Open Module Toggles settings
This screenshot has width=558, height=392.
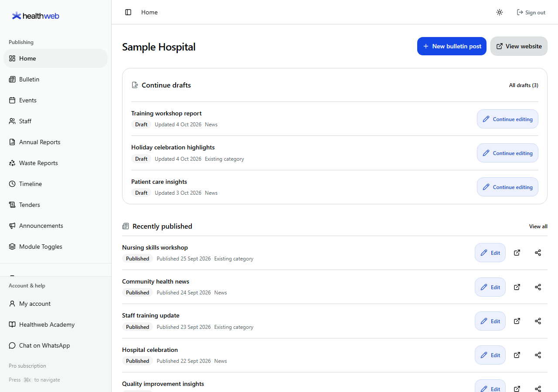click(x=55, y=247)
